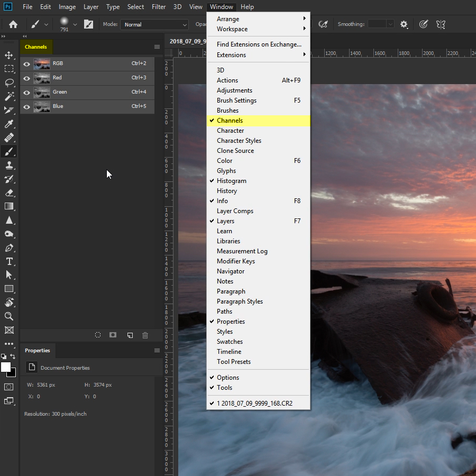Select the Eraser tool
This screenshot has height=476, width=476.
pyautogui.click(x=9, y=193)
